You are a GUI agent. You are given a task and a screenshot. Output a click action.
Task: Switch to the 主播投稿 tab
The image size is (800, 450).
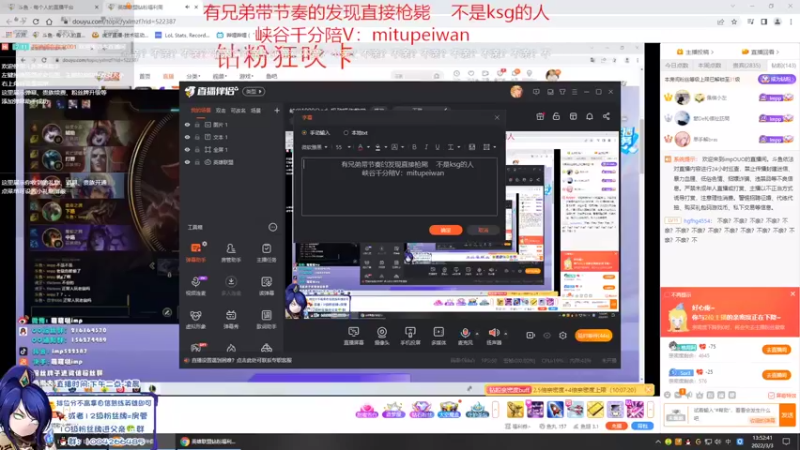[x=695, y=52]
